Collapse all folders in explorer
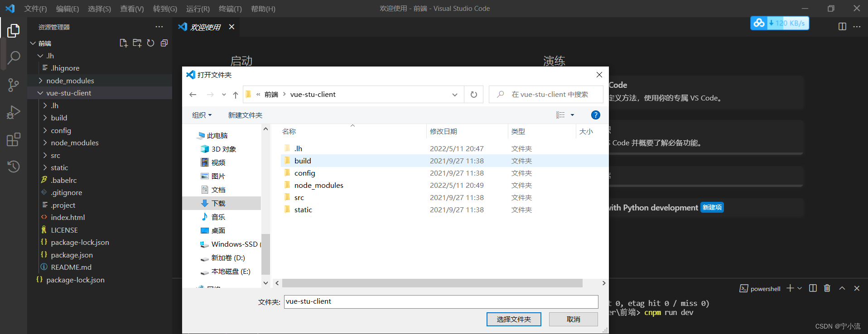This screenshot has height=334, width=868. [x=164, y=43]
